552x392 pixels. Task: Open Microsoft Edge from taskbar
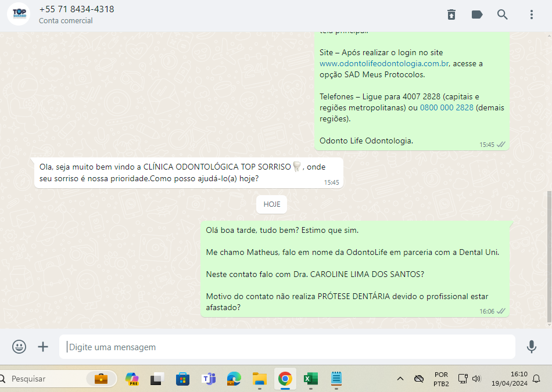(234, 379)
